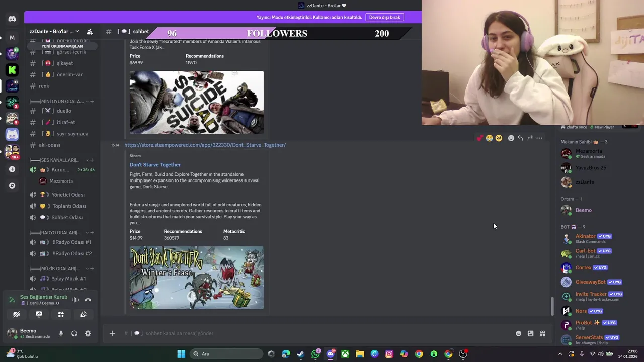Open the şikayet text channel

tap(61, 63)
